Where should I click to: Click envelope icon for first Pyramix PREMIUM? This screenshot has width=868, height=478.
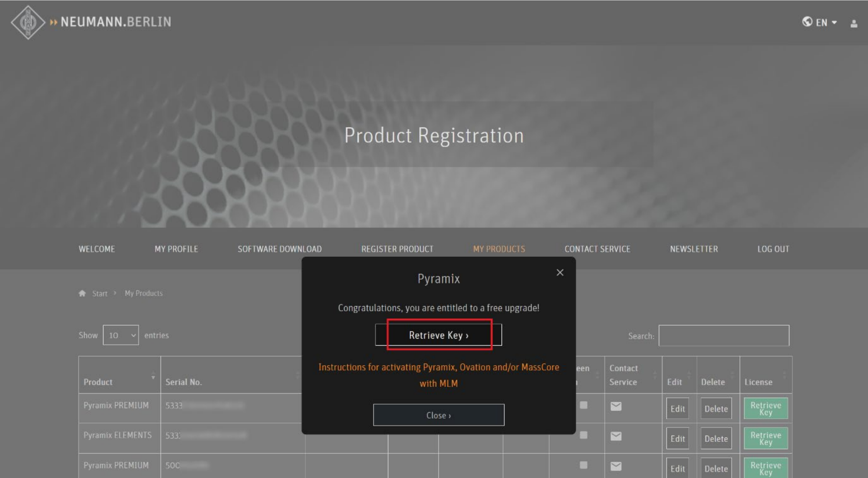616,406
